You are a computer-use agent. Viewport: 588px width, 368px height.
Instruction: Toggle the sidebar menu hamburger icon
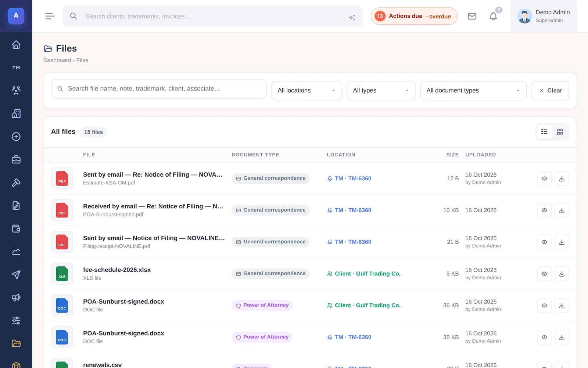(50, 16)
